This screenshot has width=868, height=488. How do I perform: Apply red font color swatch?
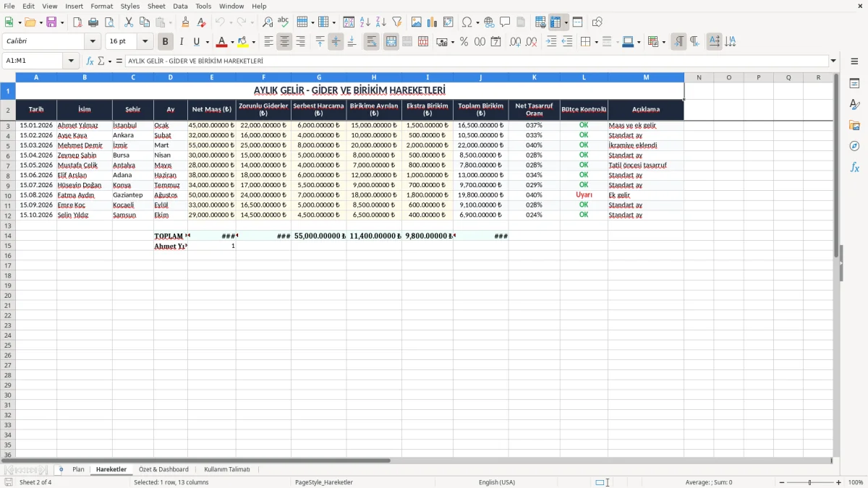pos(222,42)
